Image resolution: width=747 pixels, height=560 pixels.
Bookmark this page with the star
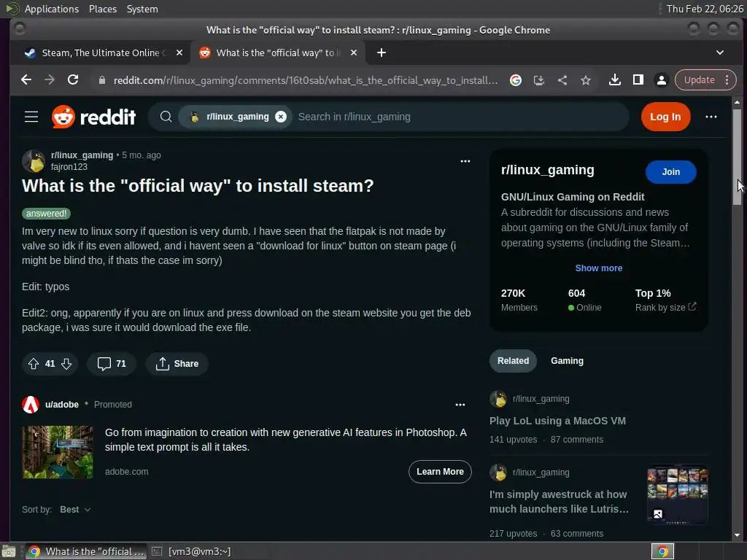point(586,80)
